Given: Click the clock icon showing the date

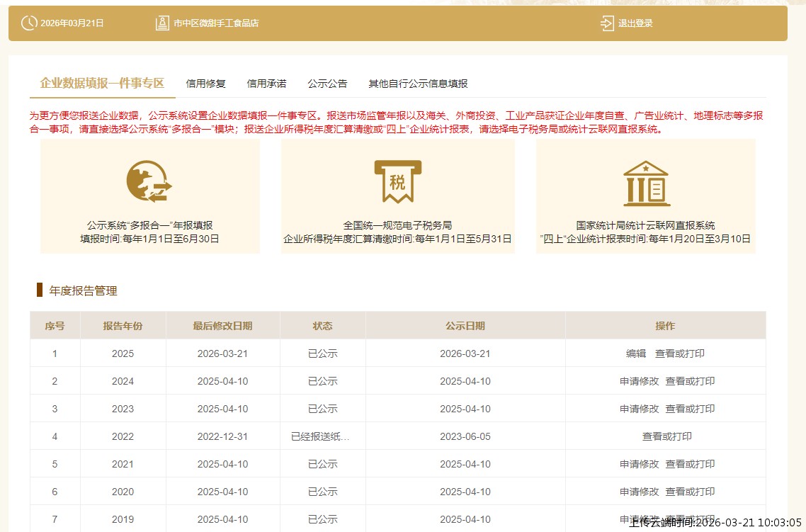Looking at the screenshot, I should point(28,23).
